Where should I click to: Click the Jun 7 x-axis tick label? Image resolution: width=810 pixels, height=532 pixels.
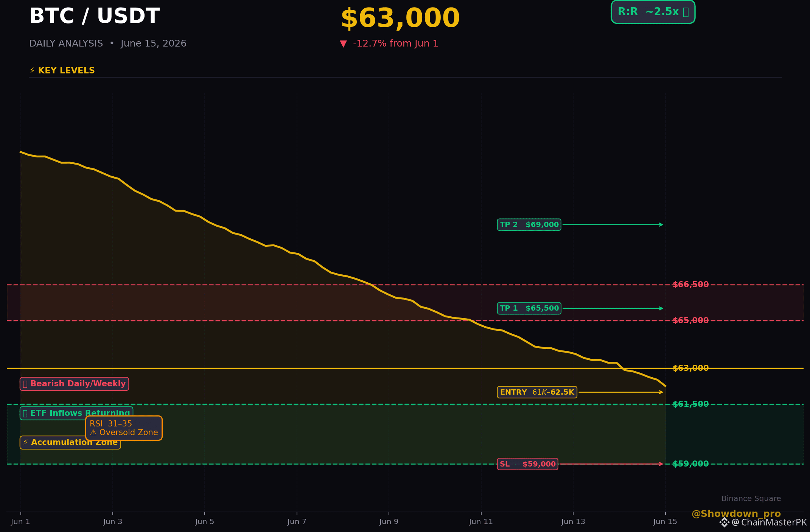point(297,522)
